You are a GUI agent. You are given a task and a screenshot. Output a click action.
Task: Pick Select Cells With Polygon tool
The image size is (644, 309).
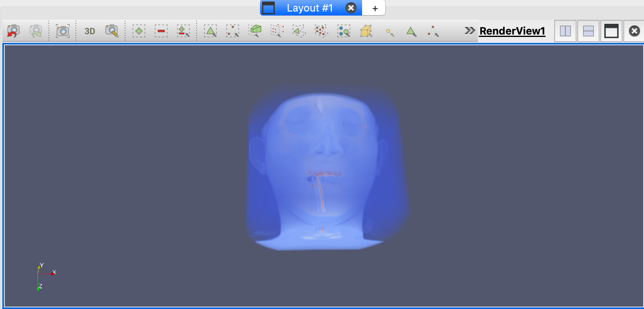pyautogui.click(x=299, y=31)
